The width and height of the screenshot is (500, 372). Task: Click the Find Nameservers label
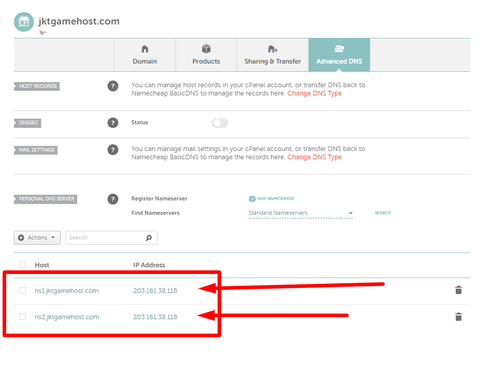coord(155,213)
